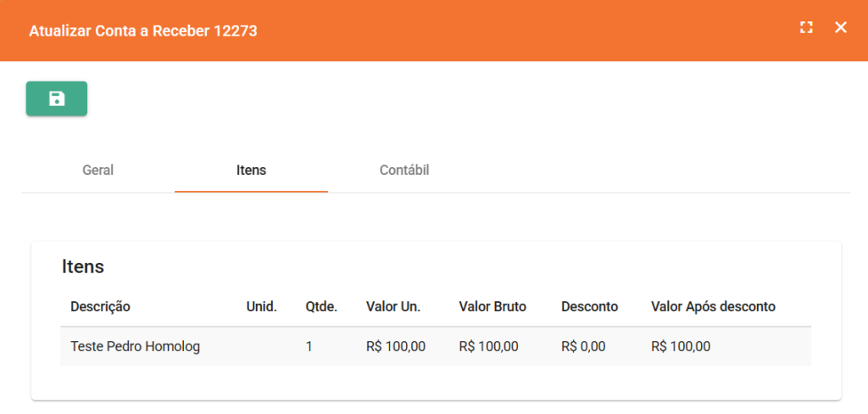The width and height of the screenshot is (868, 414).
Task: Click the R$ 100,00 under Valor Bruto
Action: [x=488, y=346]
